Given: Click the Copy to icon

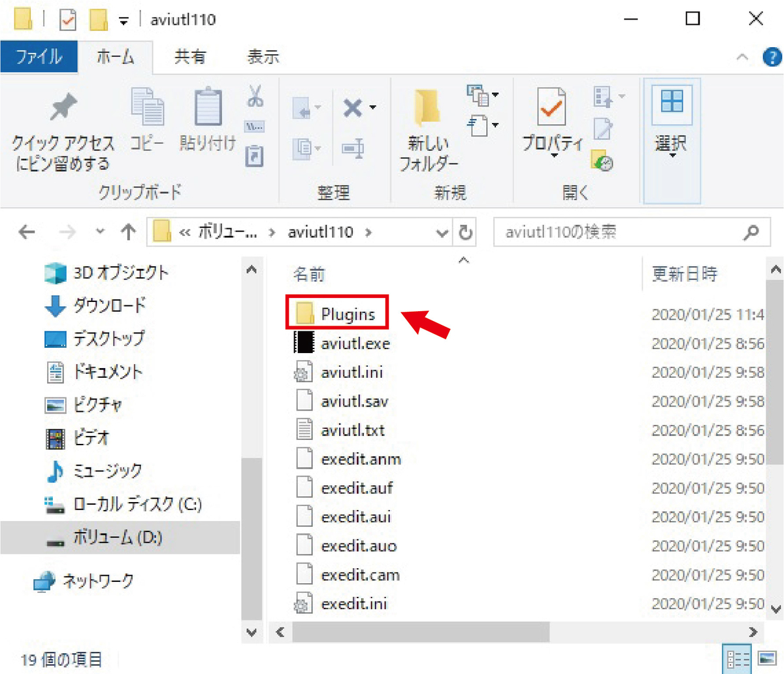Looking at the screenshot, I should [303, 148].
